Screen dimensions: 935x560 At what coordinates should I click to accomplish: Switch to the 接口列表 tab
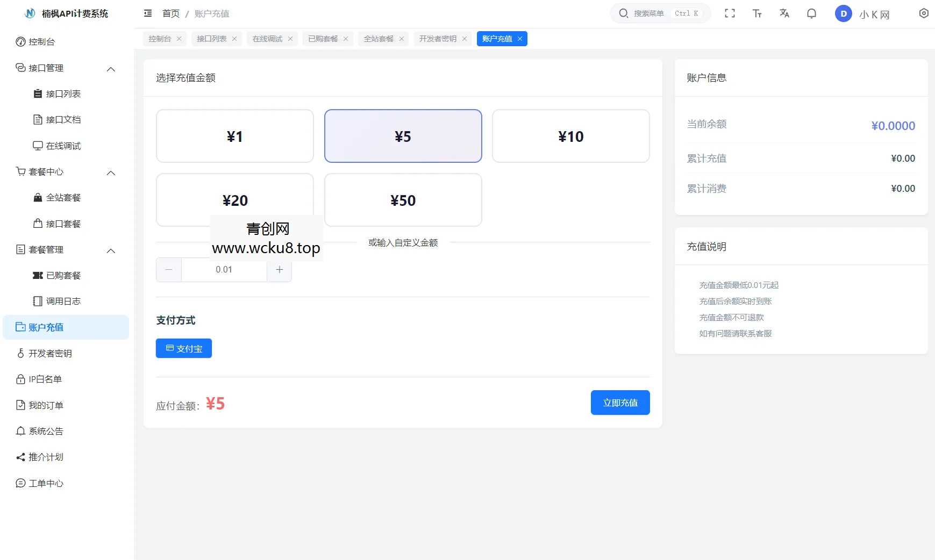pos(212,38)
